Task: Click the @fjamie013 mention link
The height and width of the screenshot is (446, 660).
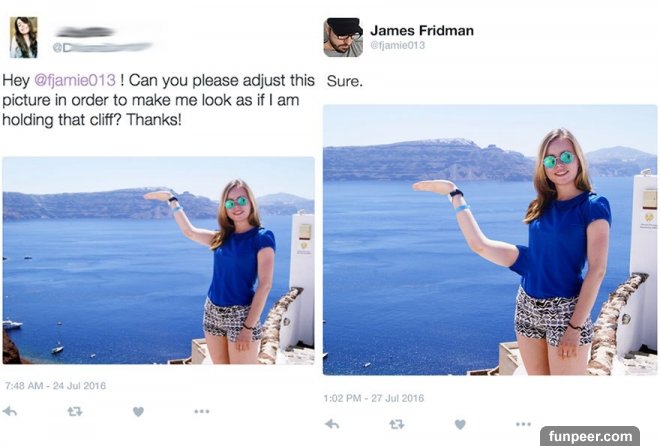Action: 75,80
